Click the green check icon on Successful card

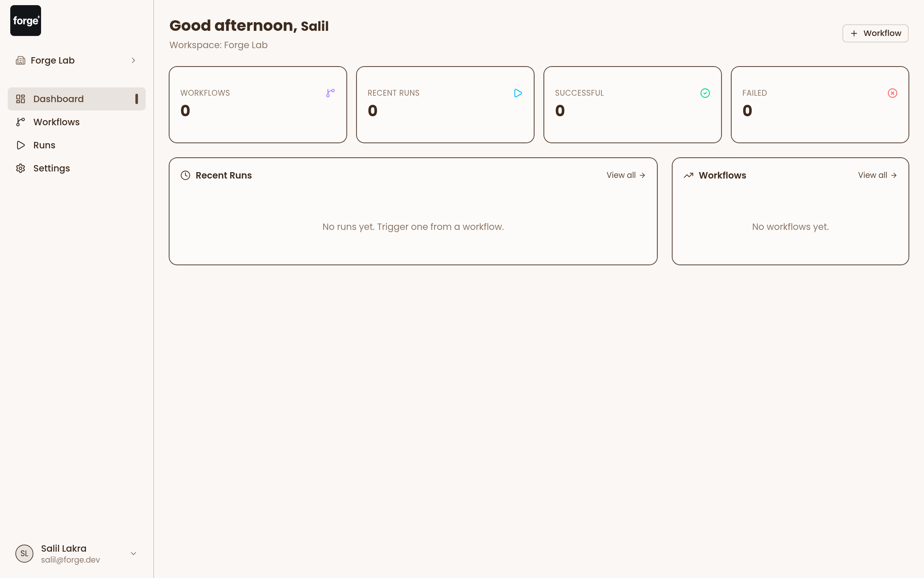point(705,93)
